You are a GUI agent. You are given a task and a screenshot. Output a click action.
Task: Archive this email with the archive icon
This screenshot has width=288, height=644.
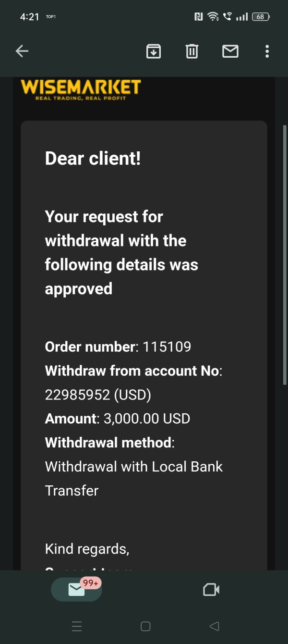[153, 51]
